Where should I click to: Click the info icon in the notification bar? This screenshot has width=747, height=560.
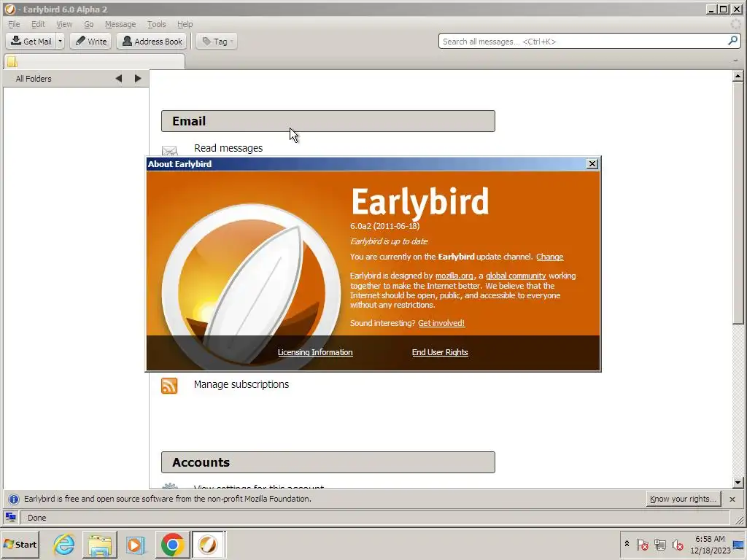pos(14,499)
